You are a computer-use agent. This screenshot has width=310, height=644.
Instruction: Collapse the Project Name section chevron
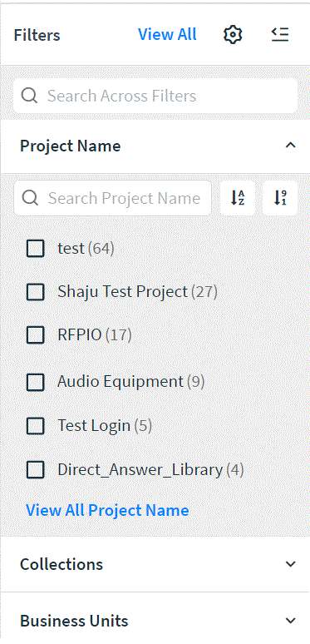pyautogui.click(x=290, y=146)
